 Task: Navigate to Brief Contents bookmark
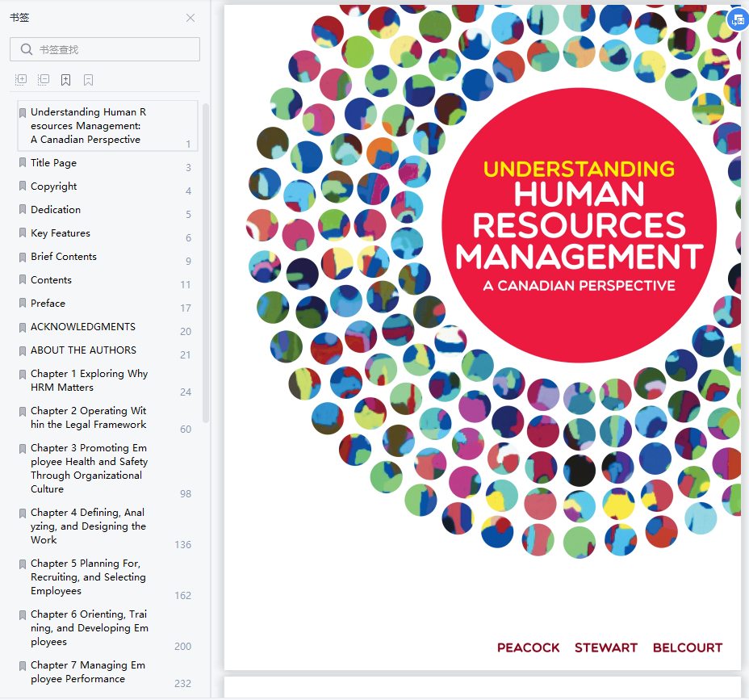(64, 257)
